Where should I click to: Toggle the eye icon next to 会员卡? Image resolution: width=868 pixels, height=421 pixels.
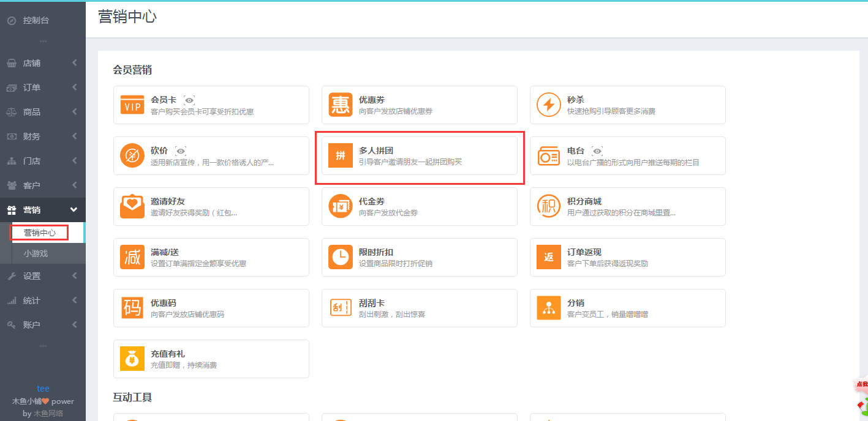189,100
